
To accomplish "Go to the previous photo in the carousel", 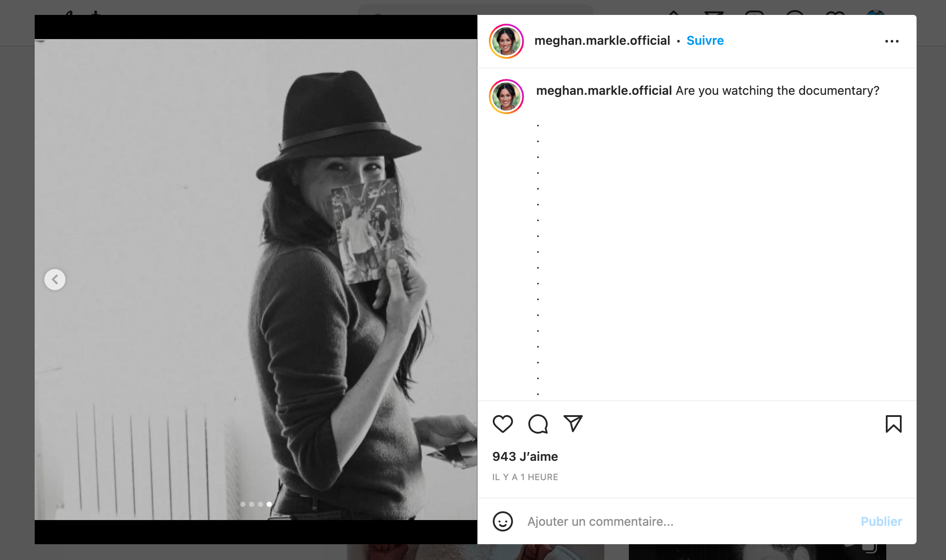I will tap(55, 280).
